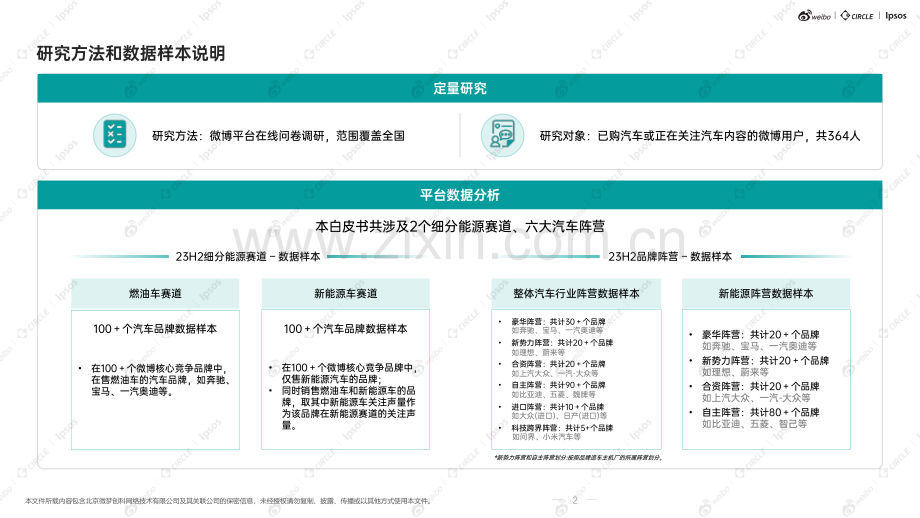The image size is (920, 518).
Task: Click the 燃油车赛道 card header
Action: tap(155, 294)
